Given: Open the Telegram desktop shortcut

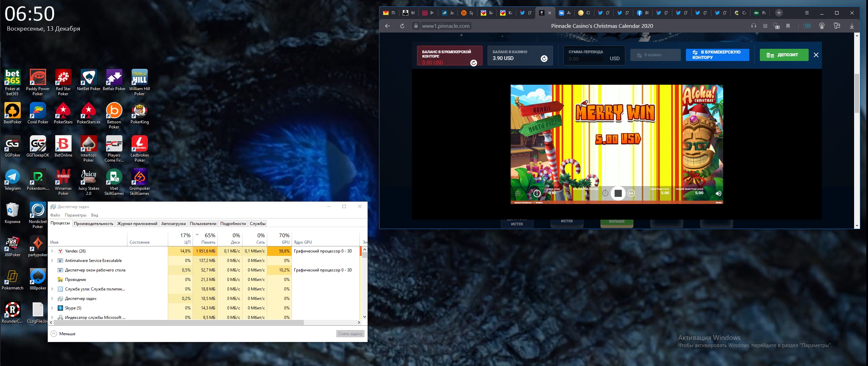Looking at the screenshot, I should coord(13,180).
